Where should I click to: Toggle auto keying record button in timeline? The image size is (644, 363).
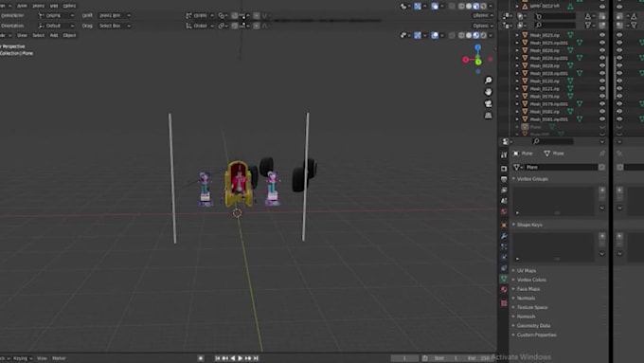pyautogui.click(x=201, y=358)
